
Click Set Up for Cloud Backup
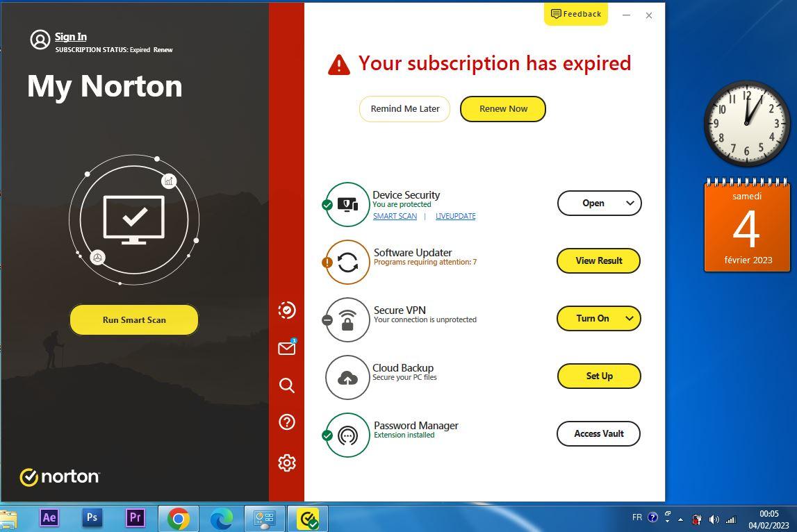click(x=599, y=376)
